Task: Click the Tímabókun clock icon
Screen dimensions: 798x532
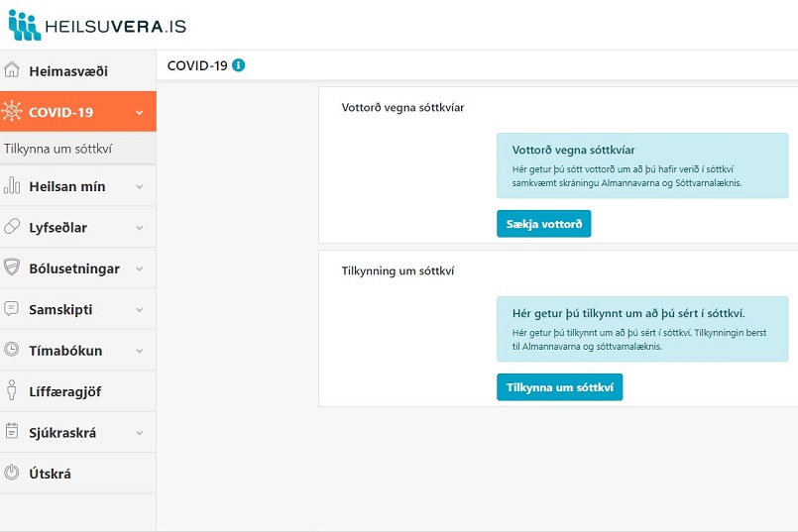Action: (12, 350)
